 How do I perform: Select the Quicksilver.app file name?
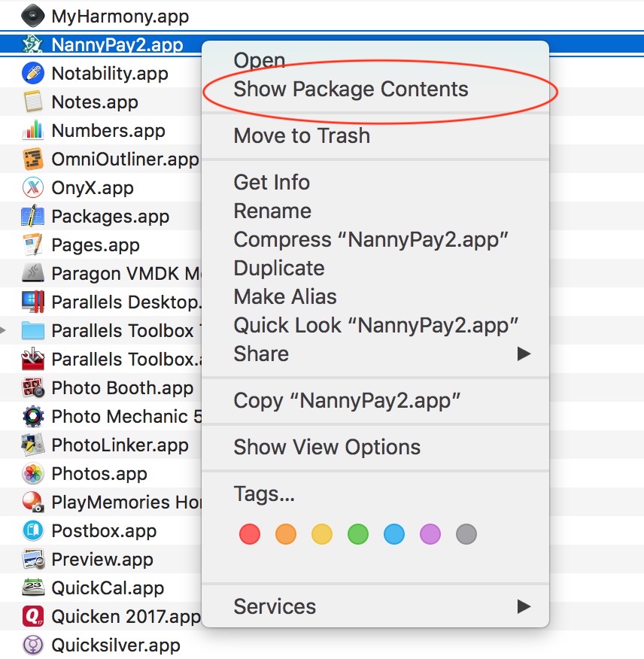click(x=116, y=645)
